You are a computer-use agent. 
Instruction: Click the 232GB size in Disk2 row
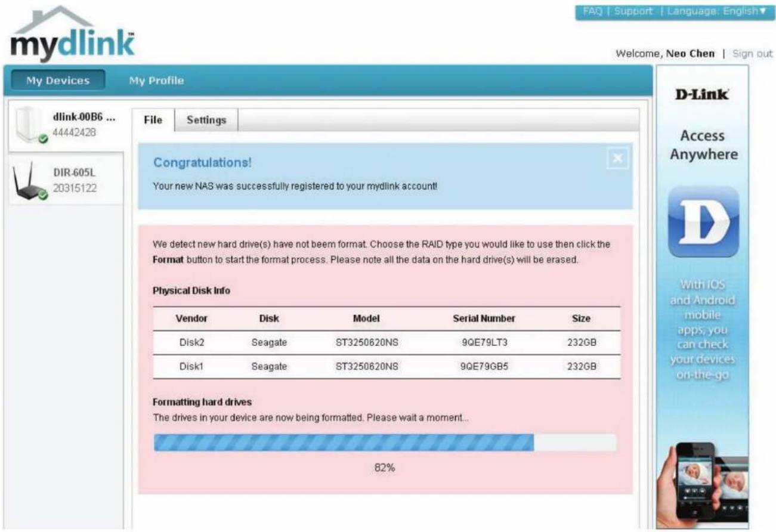[x=581, y=343]
